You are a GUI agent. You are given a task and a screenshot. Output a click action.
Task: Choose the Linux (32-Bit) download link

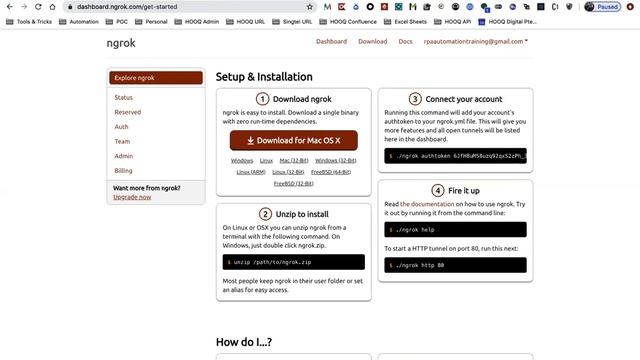pyautogui.click(x=288, y=172)
